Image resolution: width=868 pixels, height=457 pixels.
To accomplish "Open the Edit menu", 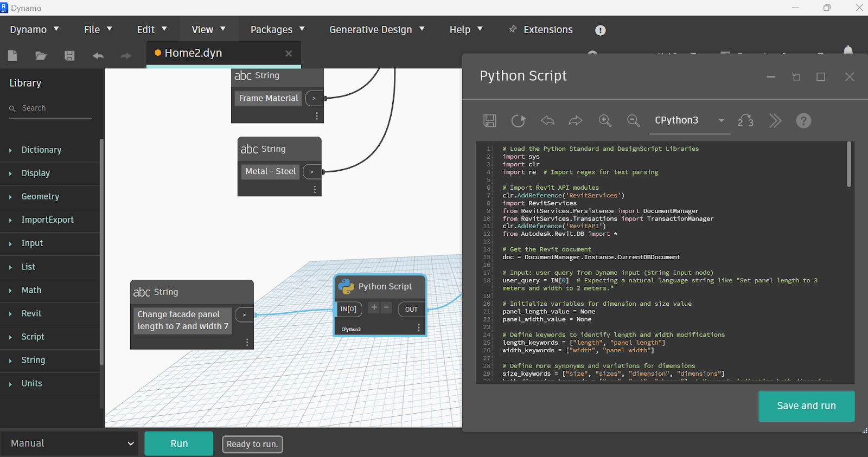I will (152, 30).
